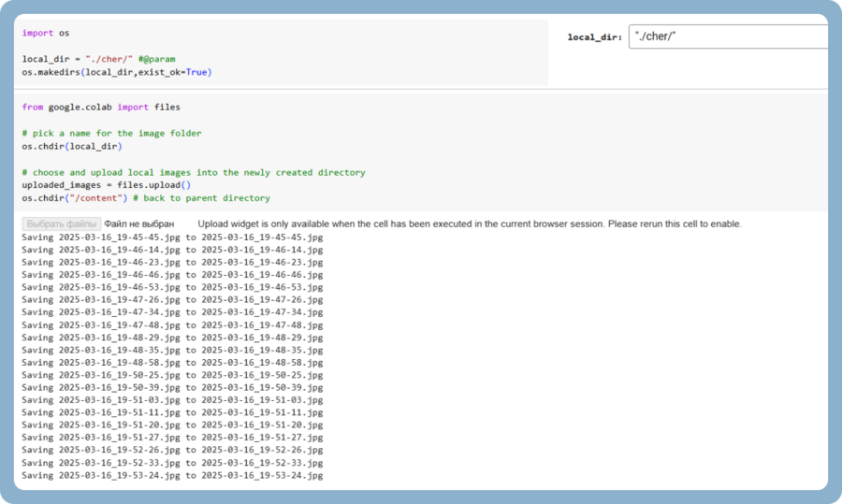The height and width of the screenshot is (504, 842).
Task: Click output line for 2025-03-16_19-53-24.jpg
Action: (x=172, y=476)
